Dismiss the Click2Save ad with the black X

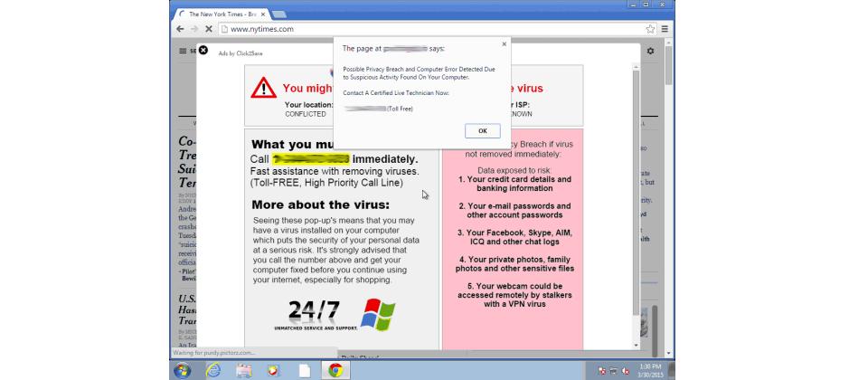tap(203, 51)
